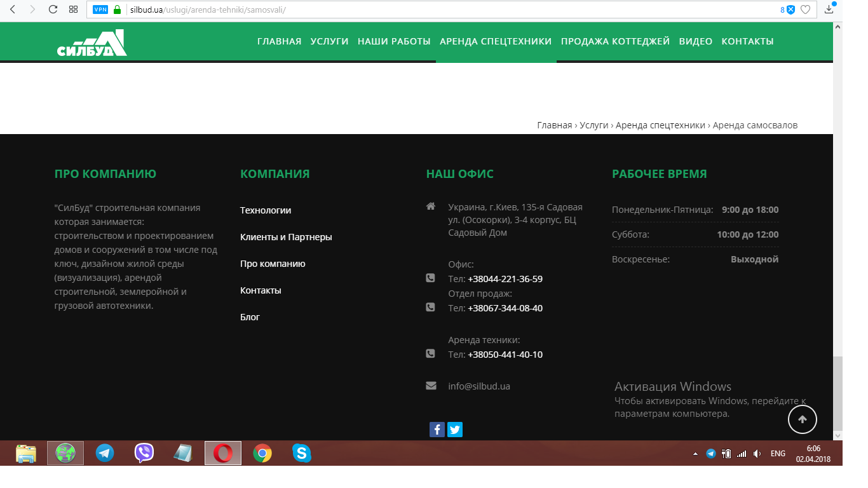
Task: Click phone icon beside sales department number
Action: pyautogui.click(x=430, y=307)
